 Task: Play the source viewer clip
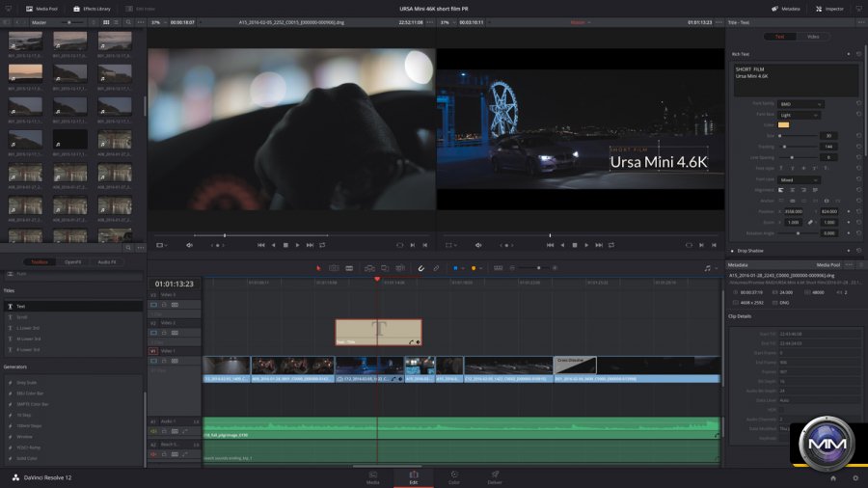(298, 245)
